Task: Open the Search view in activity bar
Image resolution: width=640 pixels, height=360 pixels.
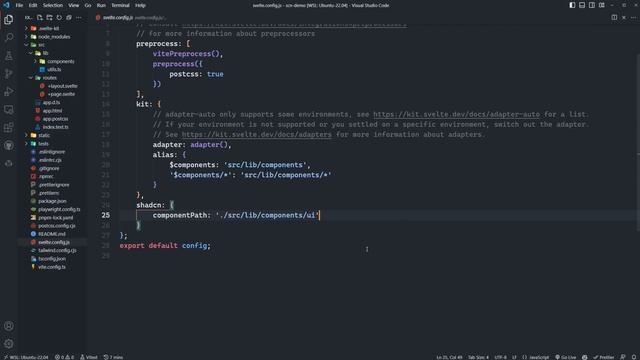Action: click(x=9, y=38)
